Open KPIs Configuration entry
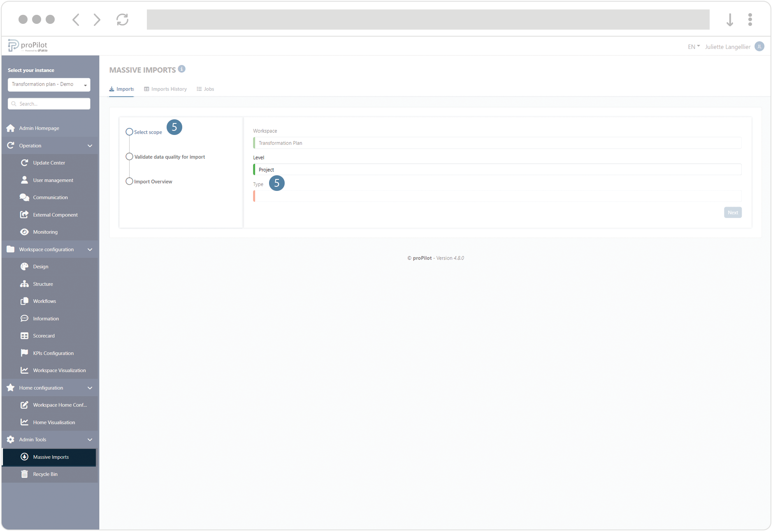773x532 pixels. click(50, 353)
